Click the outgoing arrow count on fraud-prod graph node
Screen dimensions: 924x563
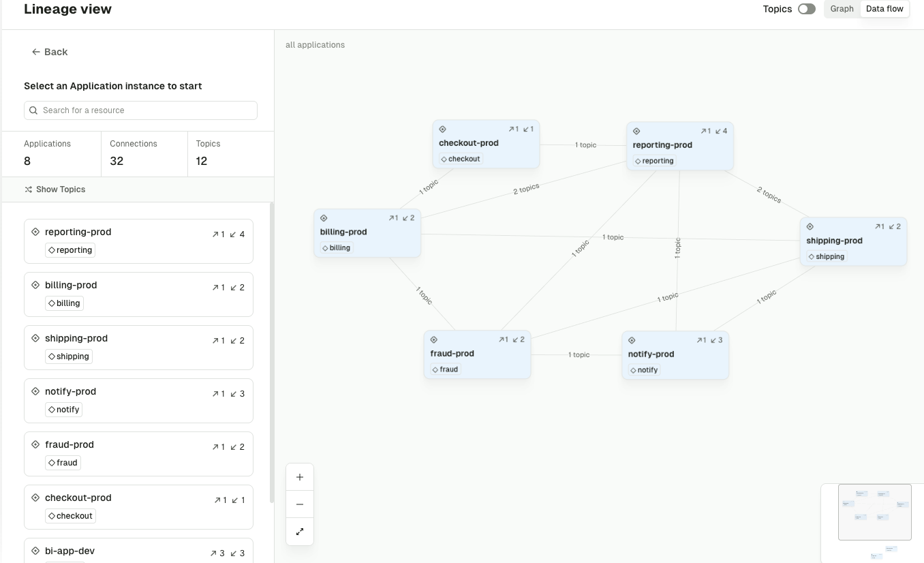click(x=504, y=339)
